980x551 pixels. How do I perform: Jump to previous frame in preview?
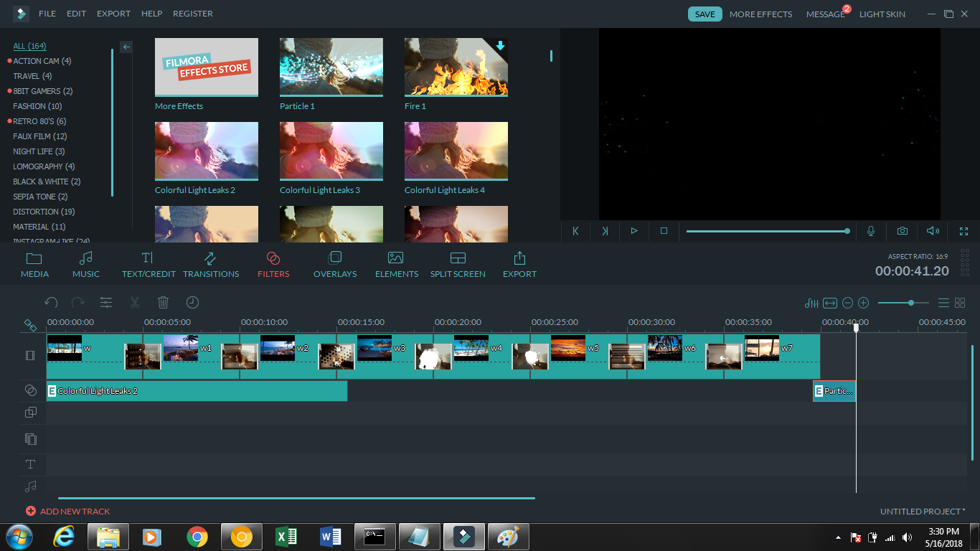pos(575,231)
